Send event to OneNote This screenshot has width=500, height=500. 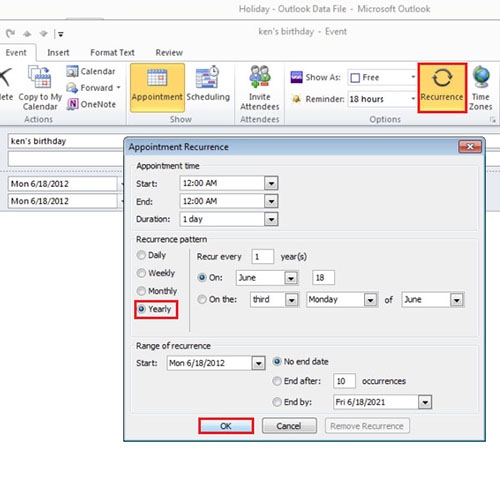[x=91, y=104]
